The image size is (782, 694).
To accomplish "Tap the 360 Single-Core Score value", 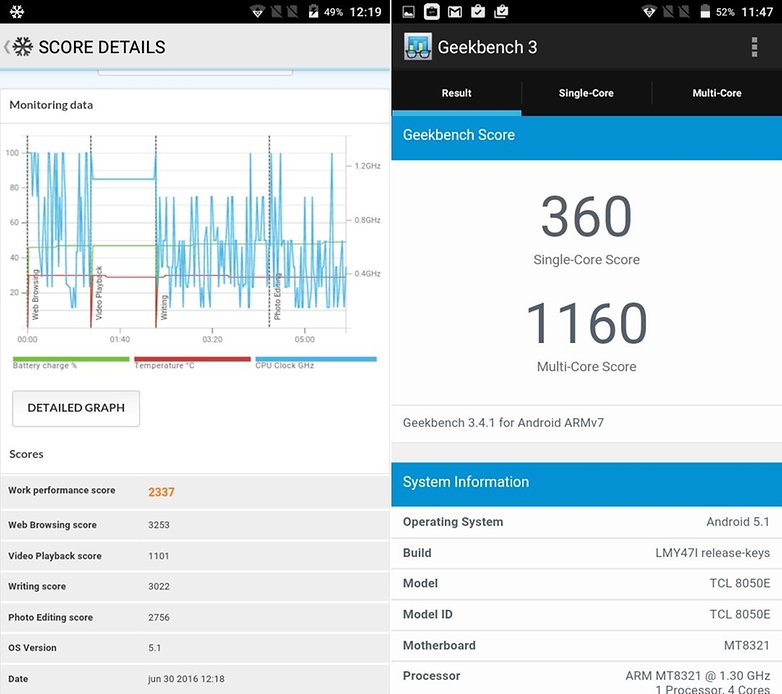I will pos(586,216).
